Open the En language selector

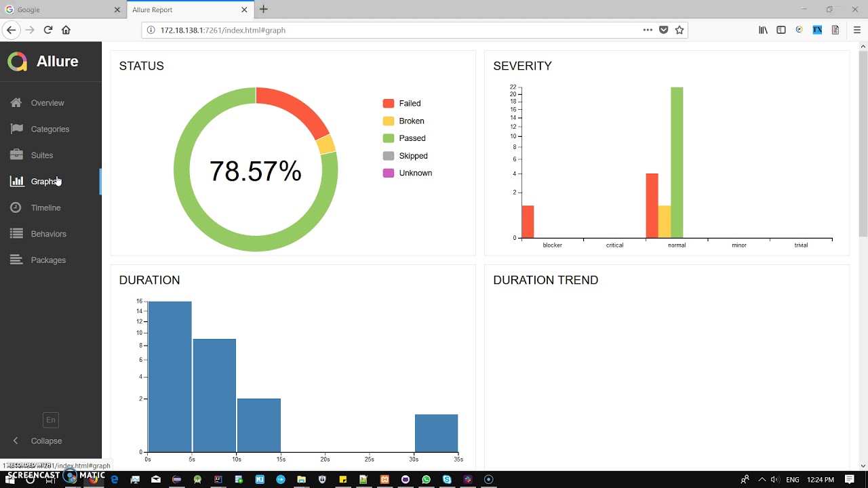(51, 420)
